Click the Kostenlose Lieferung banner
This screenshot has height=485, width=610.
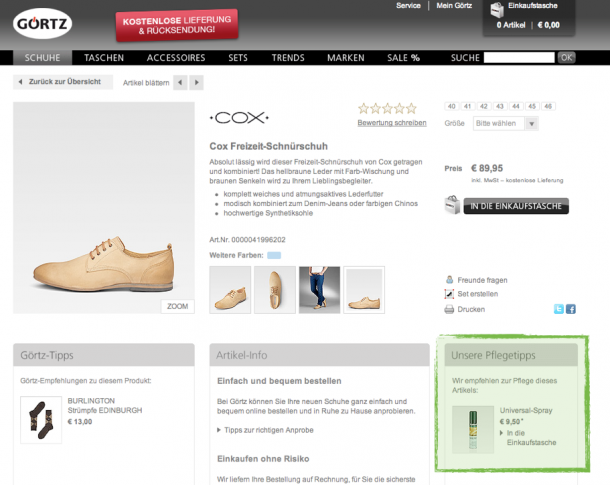pyautogui.click(x=177, y=25)
